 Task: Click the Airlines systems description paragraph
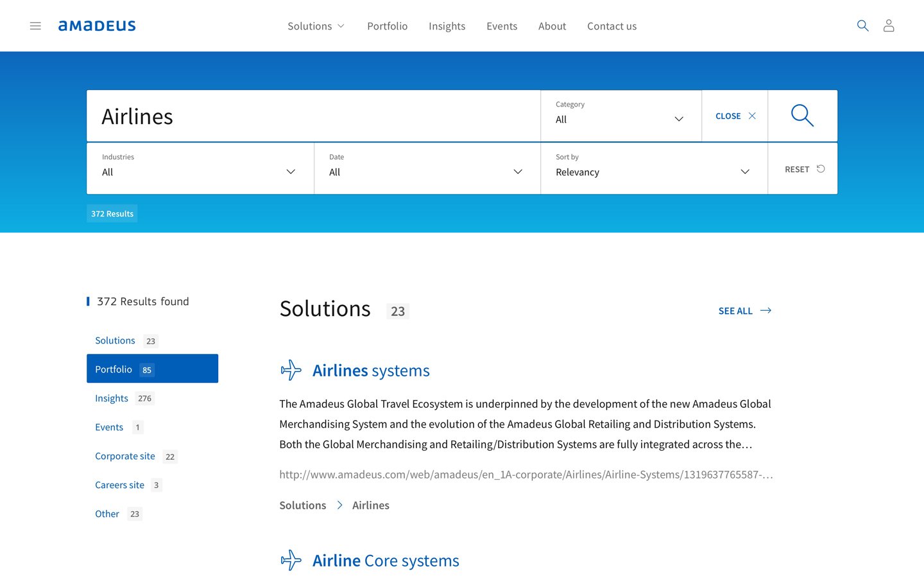click(x=526, y=424)
